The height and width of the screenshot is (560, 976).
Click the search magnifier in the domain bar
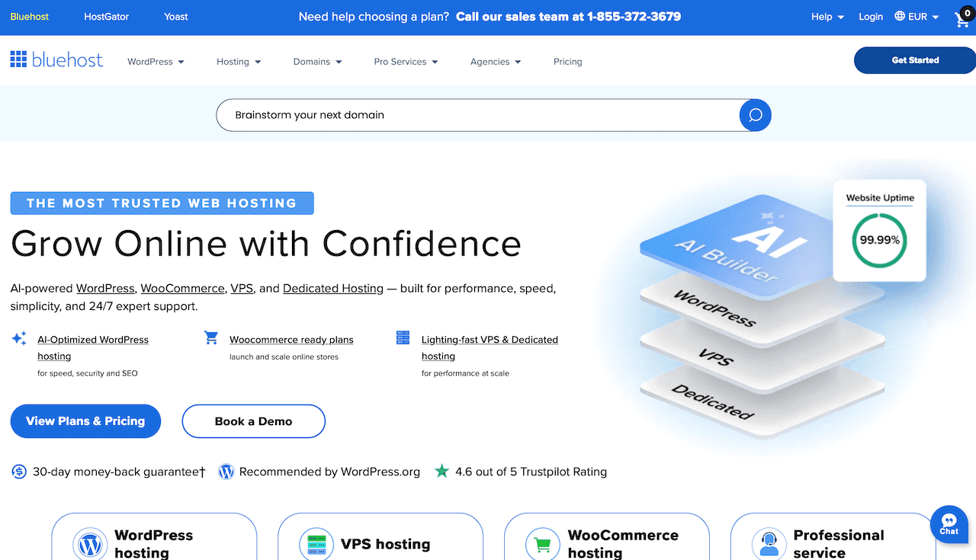click(754, 115)
